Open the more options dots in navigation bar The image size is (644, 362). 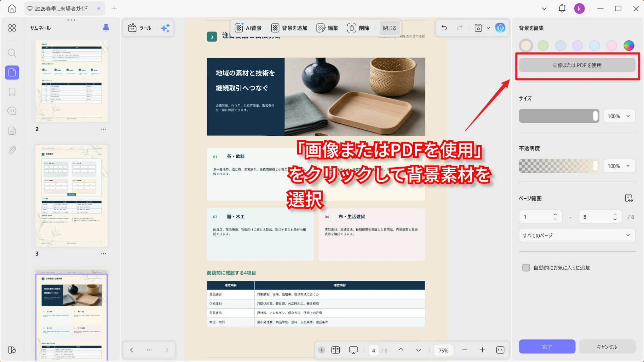tap(149, 350)
